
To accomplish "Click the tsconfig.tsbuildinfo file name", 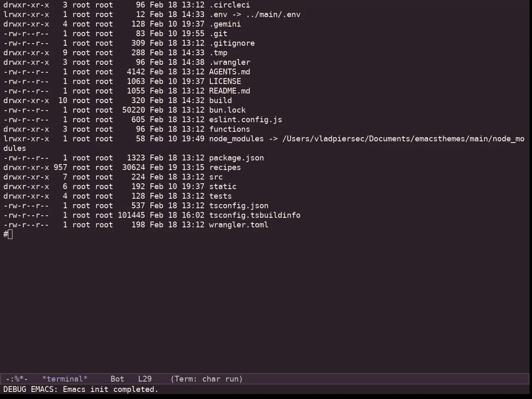I will coord(255,215).
